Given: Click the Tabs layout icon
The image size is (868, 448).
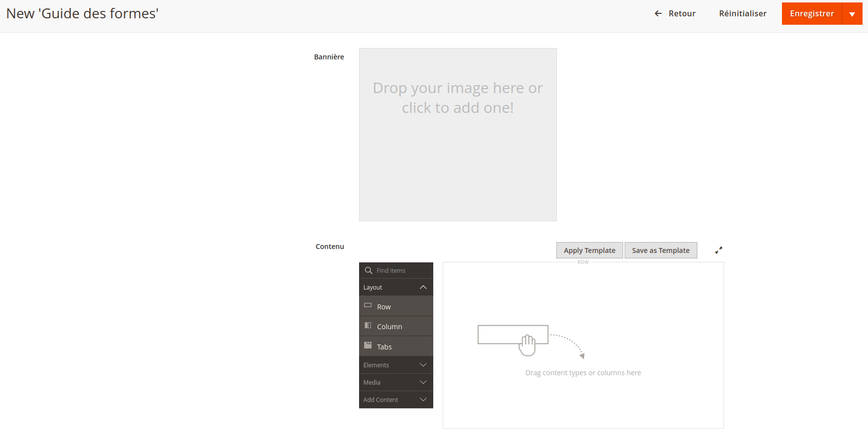Looking at the screenshot, I should pos(368,345).
